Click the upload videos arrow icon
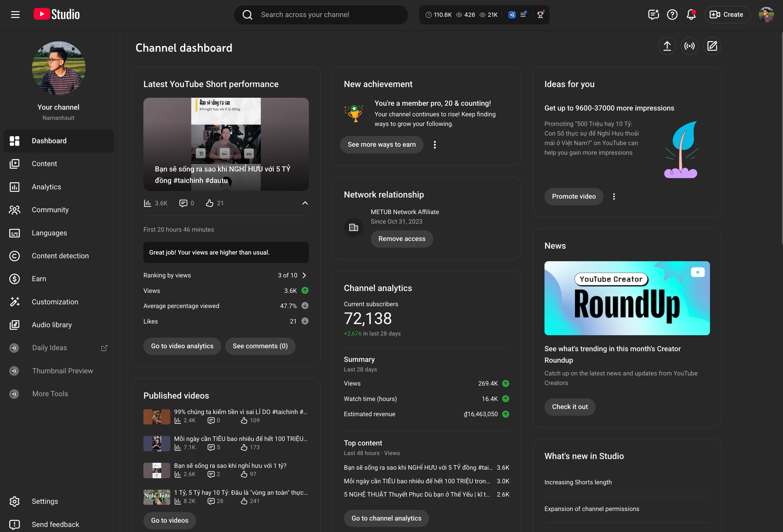 pos(667,46)
